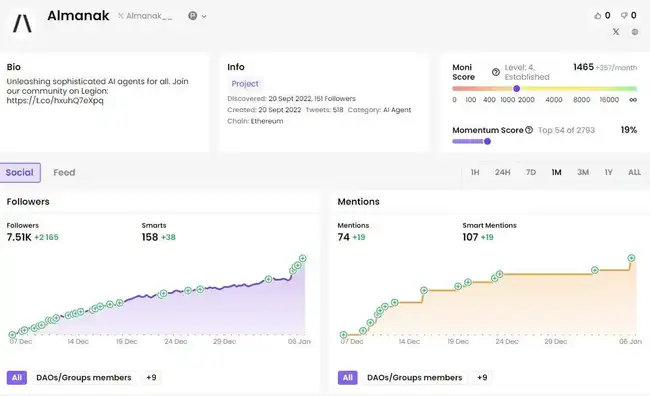Click the thumbs down vote icon
This screenshot has height=396, width=650.
click(624, 16)
